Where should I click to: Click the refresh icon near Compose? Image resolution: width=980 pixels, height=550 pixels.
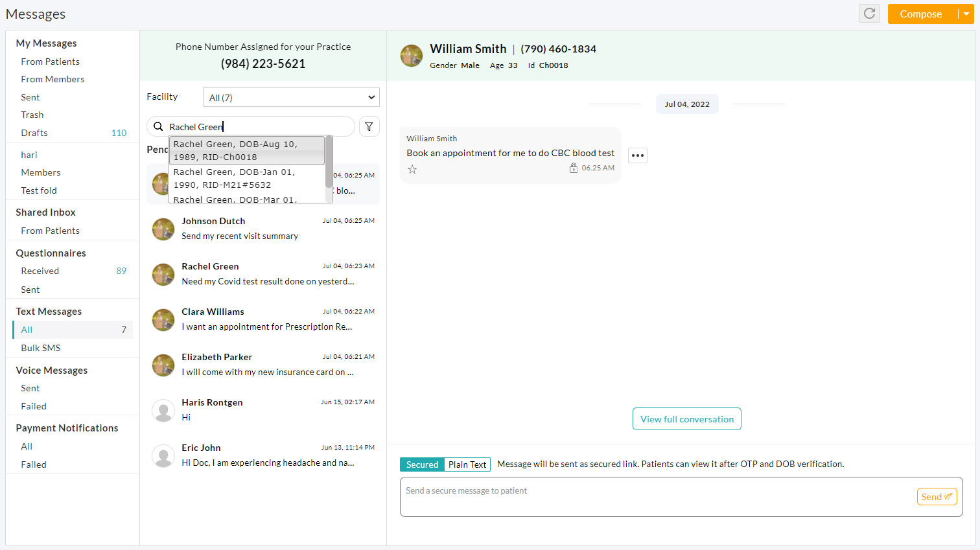(869, 13)
